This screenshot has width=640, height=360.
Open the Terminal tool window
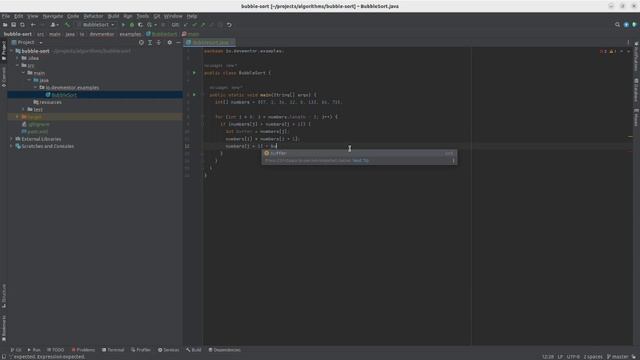click(x=113, y=350)
